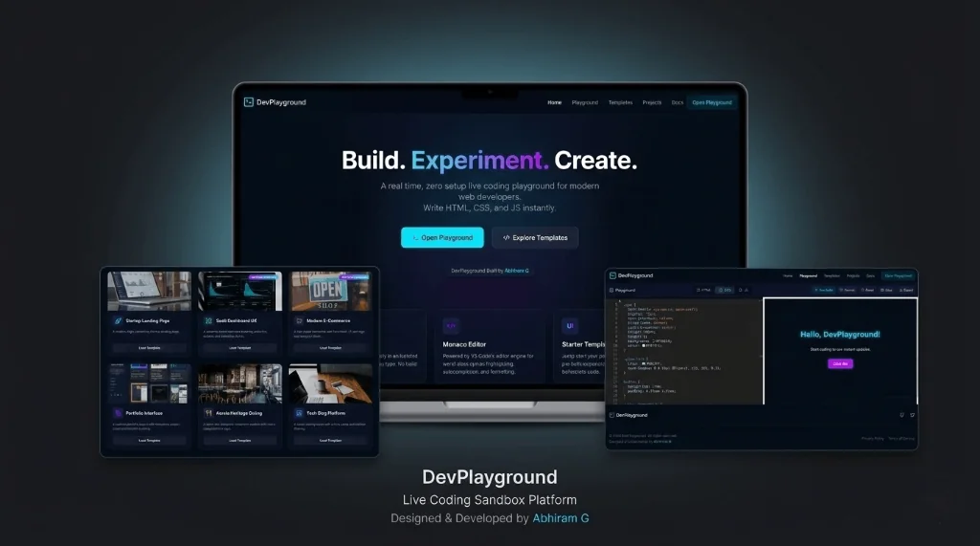Click the Playground icon in the editor toolbar
980x546 pixels.
pos(612,290)
